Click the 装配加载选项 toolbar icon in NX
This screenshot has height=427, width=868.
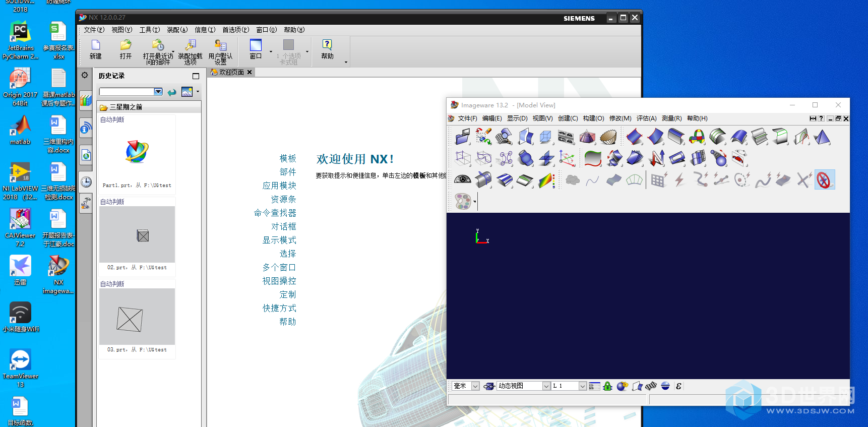[x=190, y=52]
